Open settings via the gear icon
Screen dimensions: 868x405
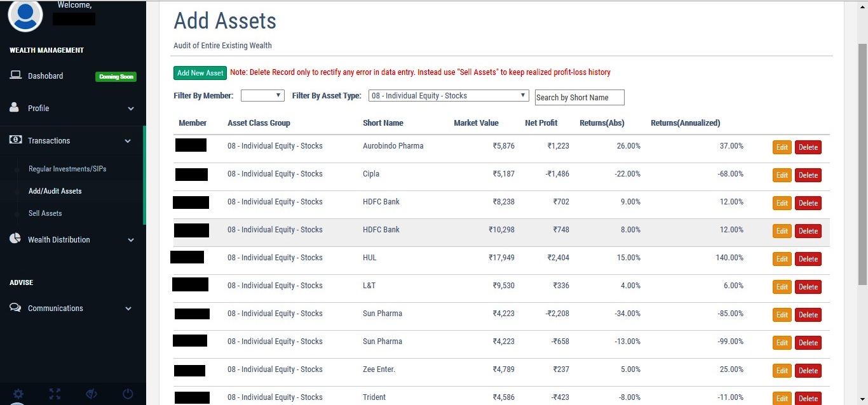(x=18, y=394)
